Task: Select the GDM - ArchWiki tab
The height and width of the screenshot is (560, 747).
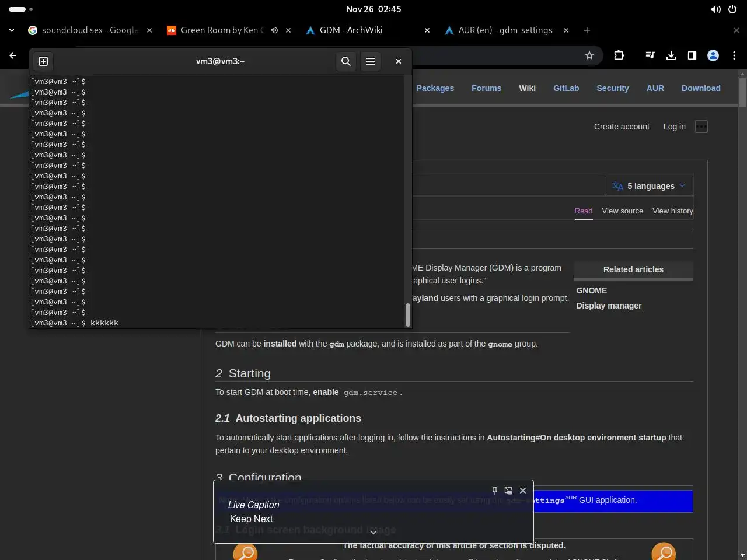Action: pos(368,30)
